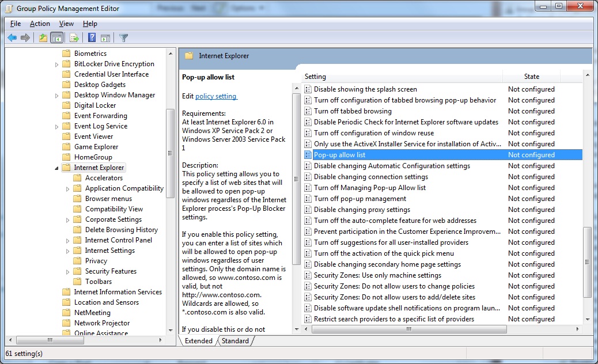Image resolution: width=598 pixels, height=364 pixels.
Task: Open the View menu
Action: pos(66,24)
